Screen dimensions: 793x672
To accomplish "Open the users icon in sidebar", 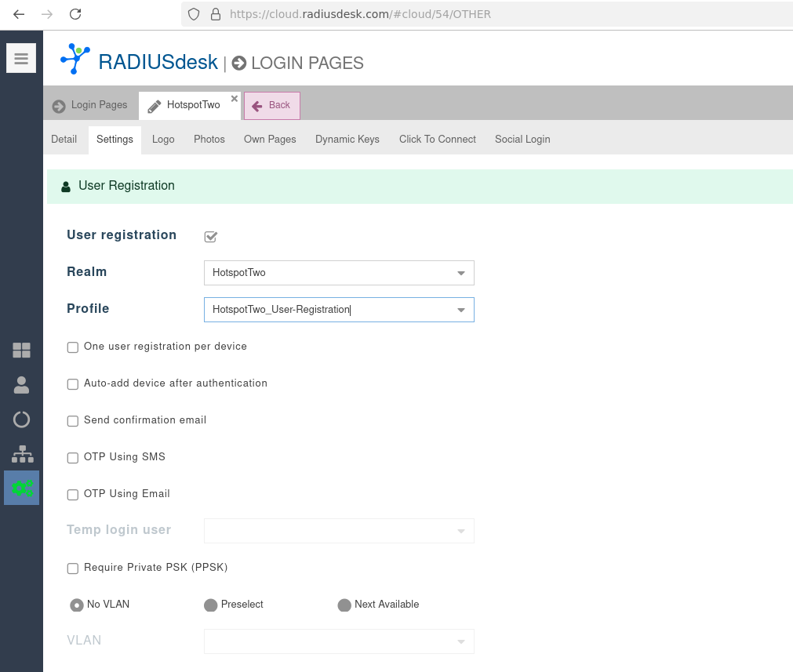I will 21,385.
